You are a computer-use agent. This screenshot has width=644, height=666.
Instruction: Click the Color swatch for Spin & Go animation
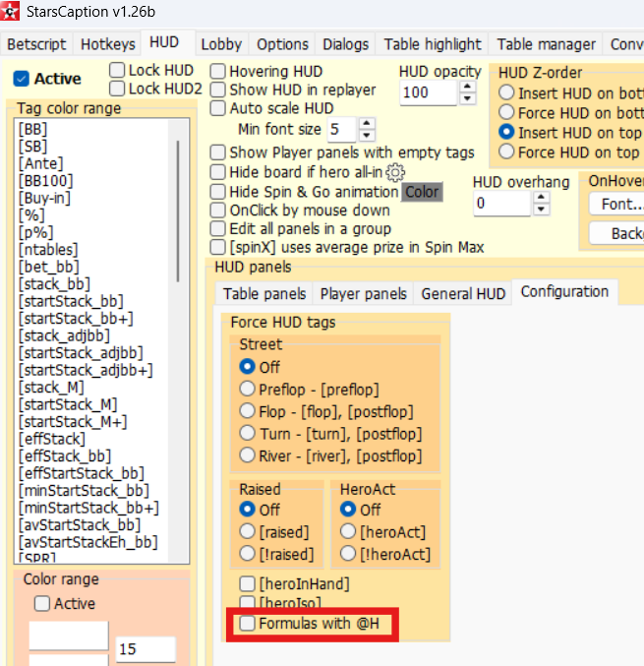click(x=422, y=192)
